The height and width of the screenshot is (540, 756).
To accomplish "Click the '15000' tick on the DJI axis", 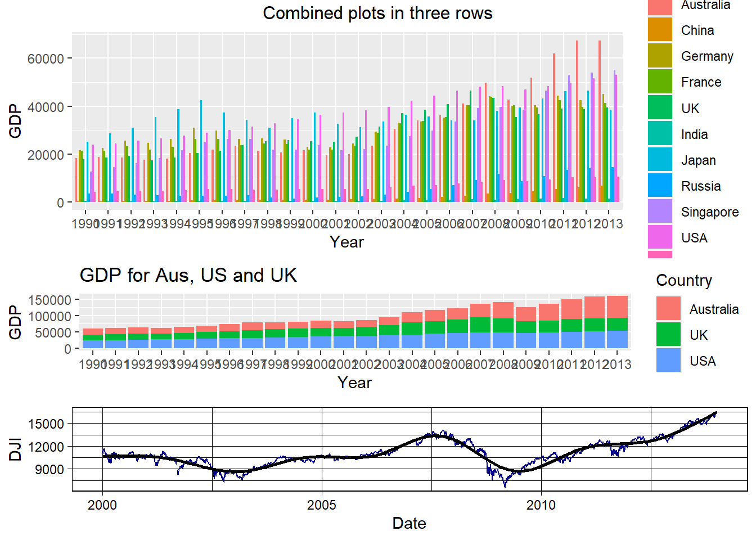I will click(x=46, y=424).
